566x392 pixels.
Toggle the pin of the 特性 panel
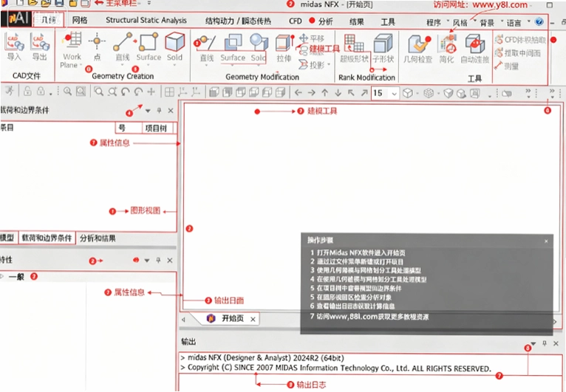click(x=158, y=261)
